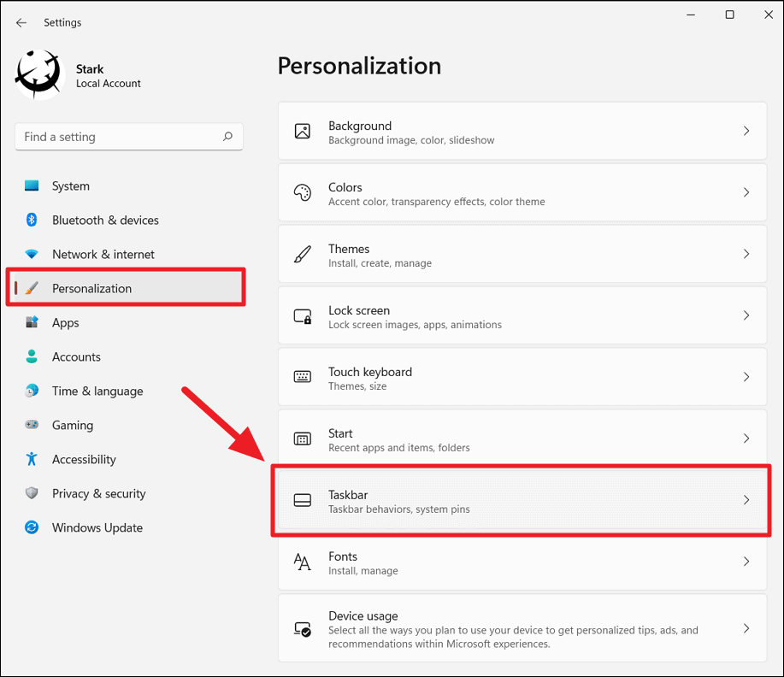Click the Touch keyboard icon

(x=303, y=376)
